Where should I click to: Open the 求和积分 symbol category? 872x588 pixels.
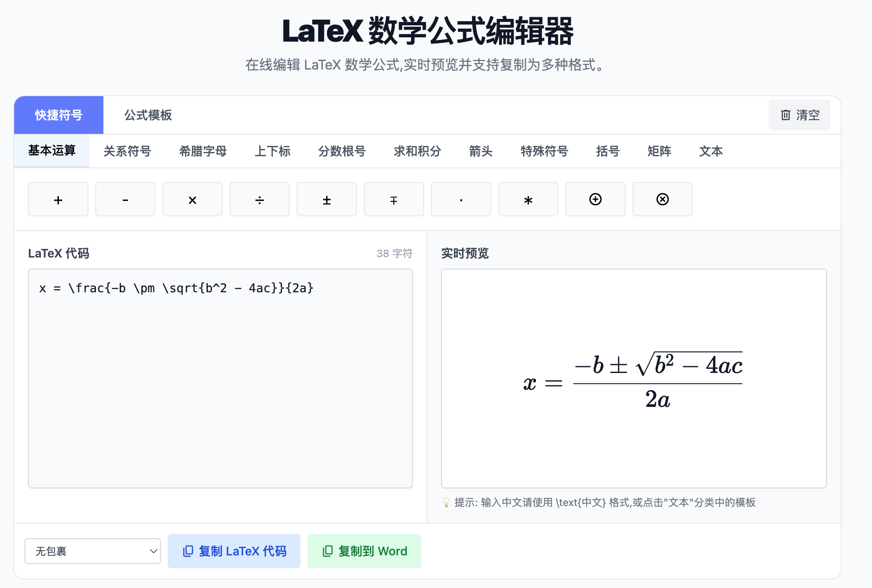(x=417, y=151)
